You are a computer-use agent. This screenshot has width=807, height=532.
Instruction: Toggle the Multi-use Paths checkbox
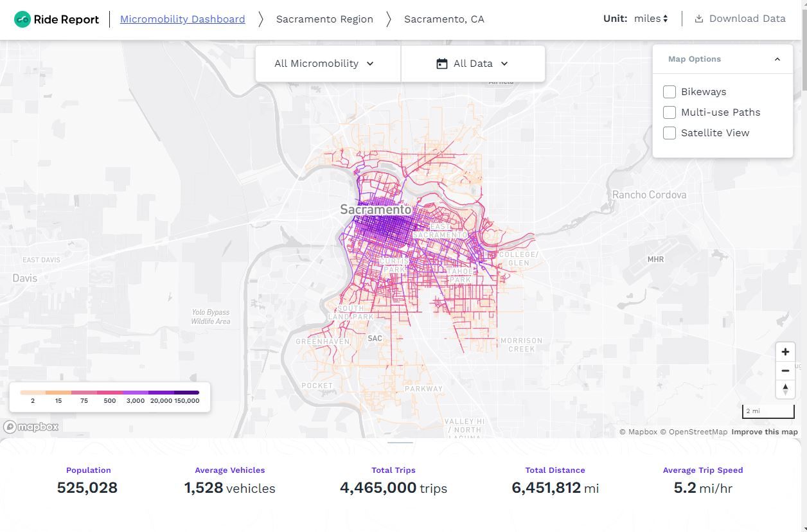coord(670,112)
